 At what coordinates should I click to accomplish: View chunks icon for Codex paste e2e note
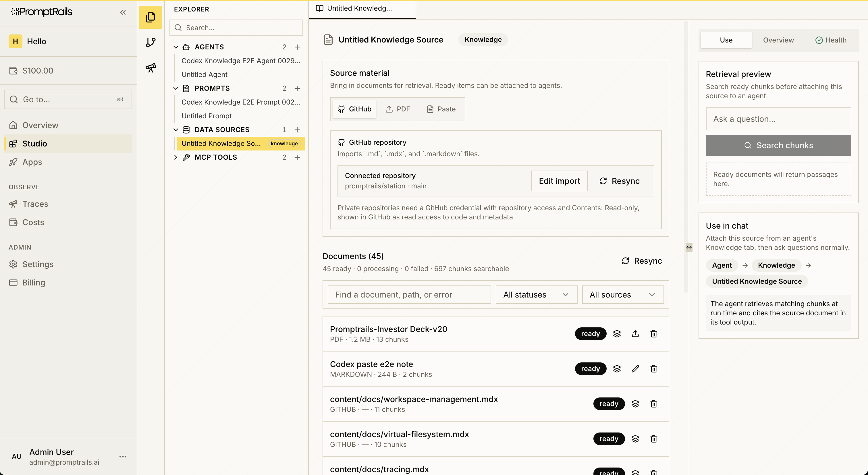pyautogui.click(x=617, y=368)
